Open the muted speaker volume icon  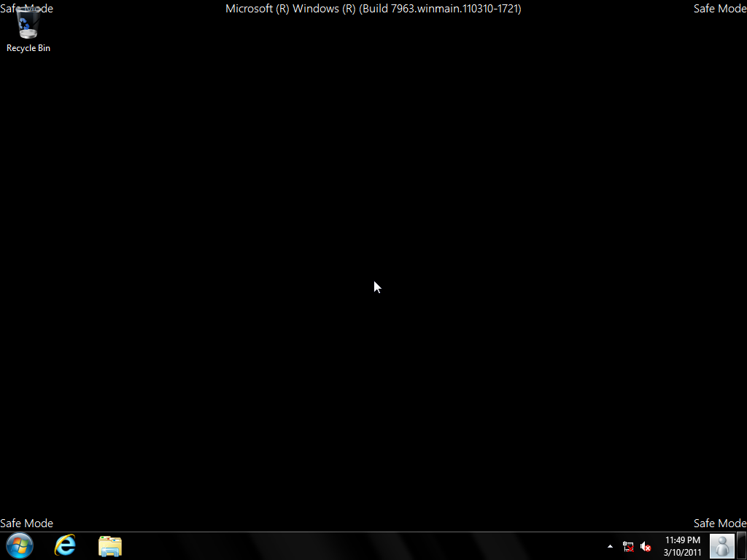click(645, 546)
